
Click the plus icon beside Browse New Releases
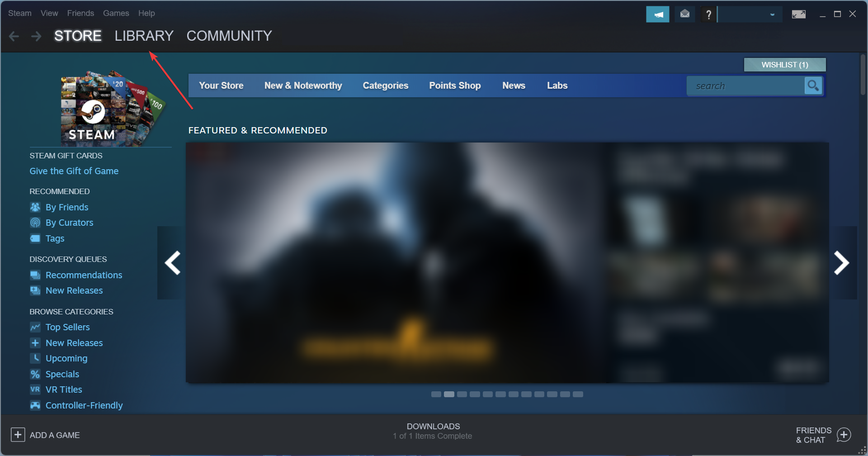click(35, 343)
